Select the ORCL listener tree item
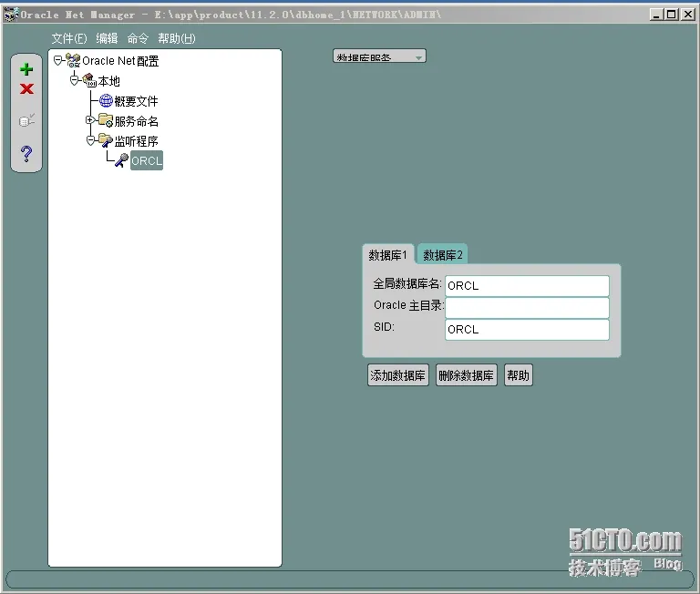This screenshot has height=594, width=700. pos(147,160)
